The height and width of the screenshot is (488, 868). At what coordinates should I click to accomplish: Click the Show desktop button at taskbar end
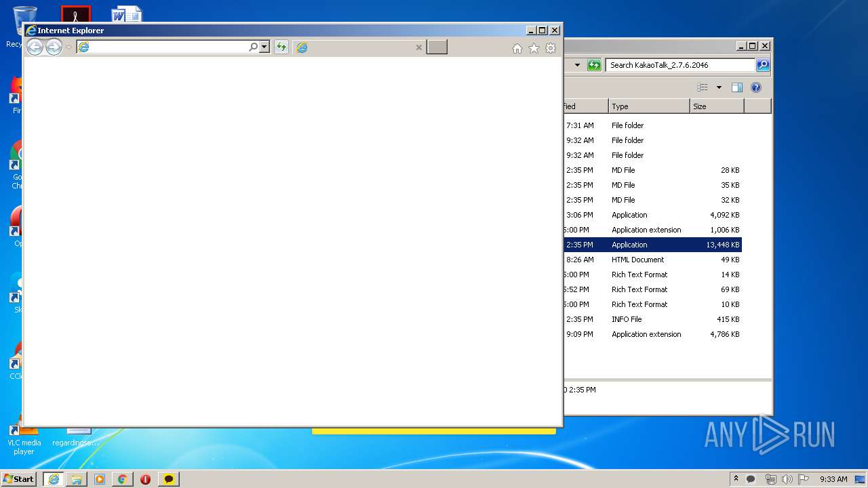[861, 479]
